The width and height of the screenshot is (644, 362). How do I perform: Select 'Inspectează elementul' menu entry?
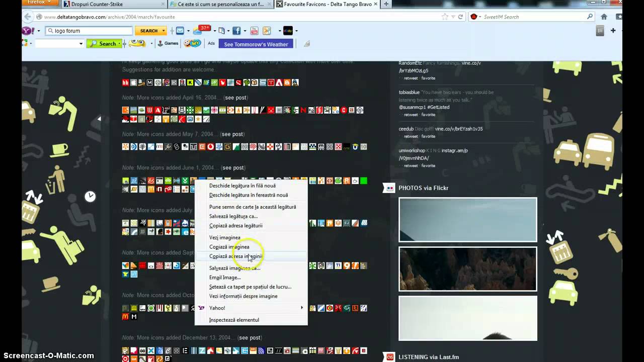234,320
